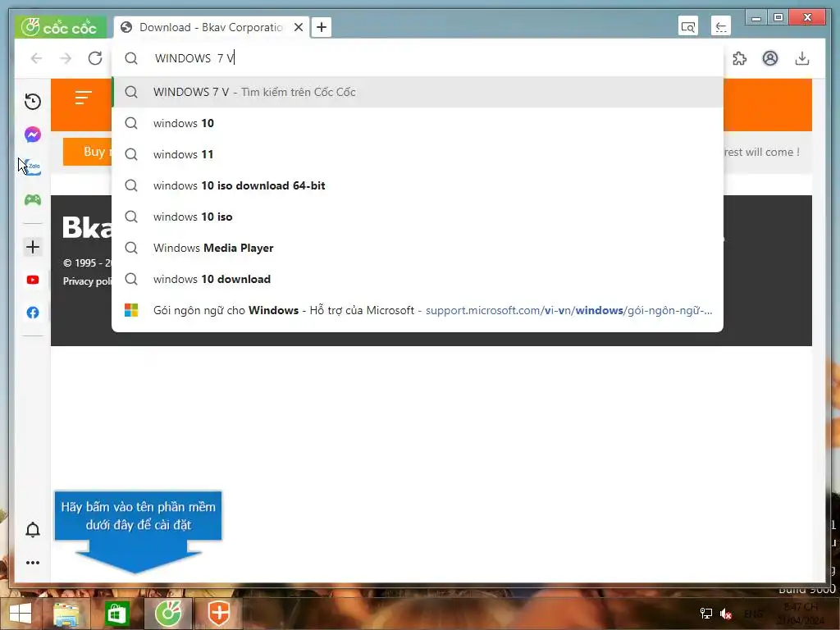The width and height of the screenshot is (840, 630).
Task: Go back with the back arrow
Action: coord(36,58)
